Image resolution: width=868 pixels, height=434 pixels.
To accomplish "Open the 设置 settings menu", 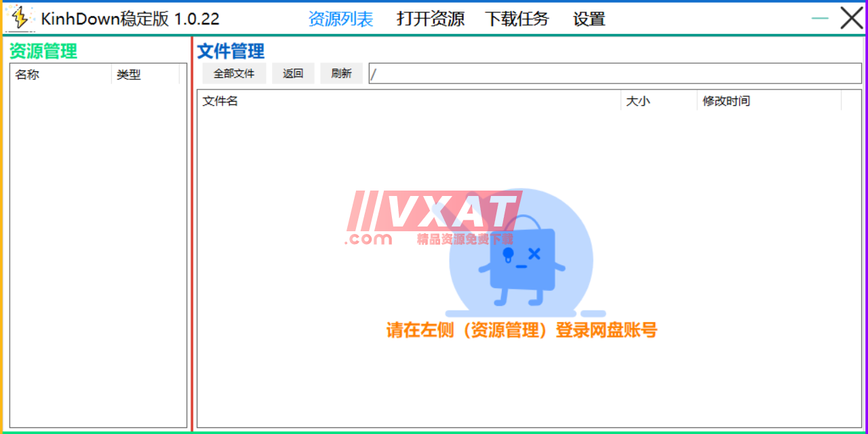I will 587,19.
